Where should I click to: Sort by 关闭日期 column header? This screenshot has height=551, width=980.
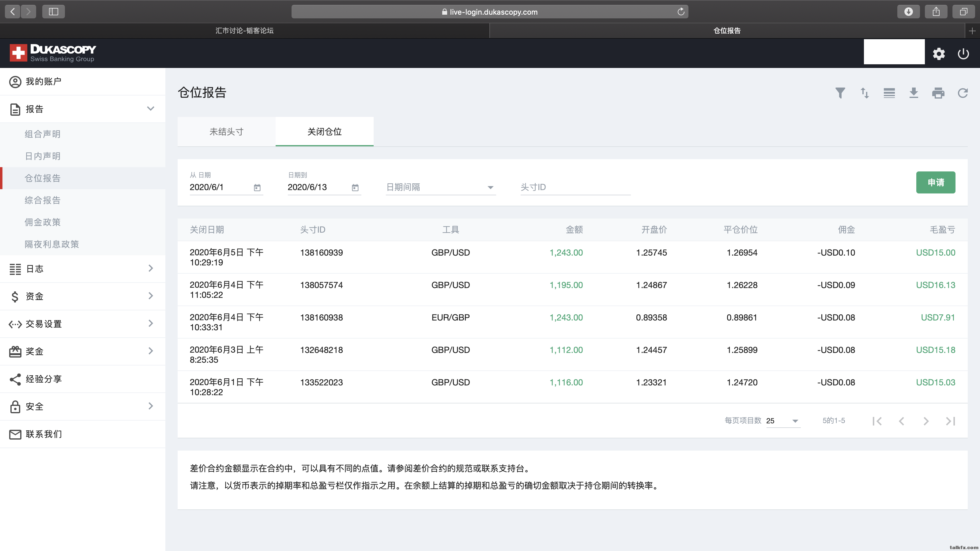[207, 230]
